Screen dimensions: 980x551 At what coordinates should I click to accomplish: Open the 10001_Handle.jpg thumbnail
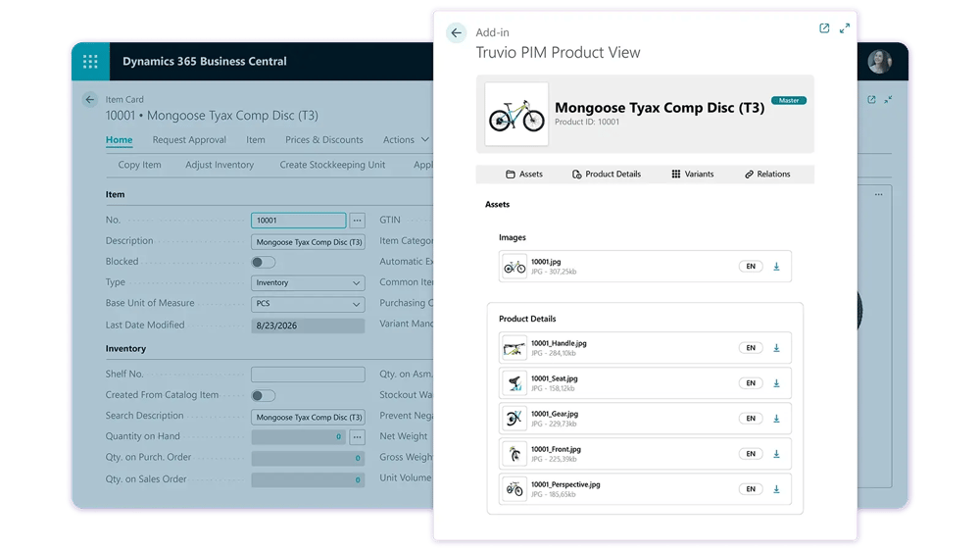pyautogui.click(x=514, y=348)
